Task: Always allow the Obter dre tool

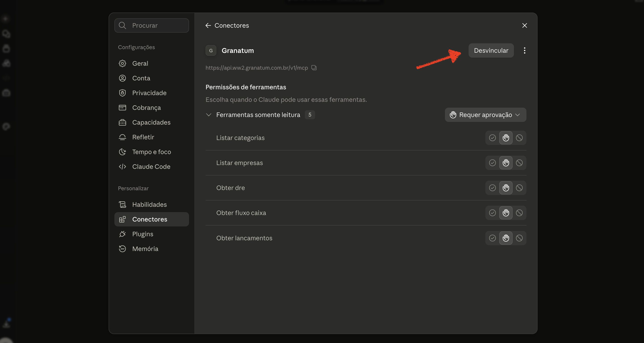Action: point(492,188)
